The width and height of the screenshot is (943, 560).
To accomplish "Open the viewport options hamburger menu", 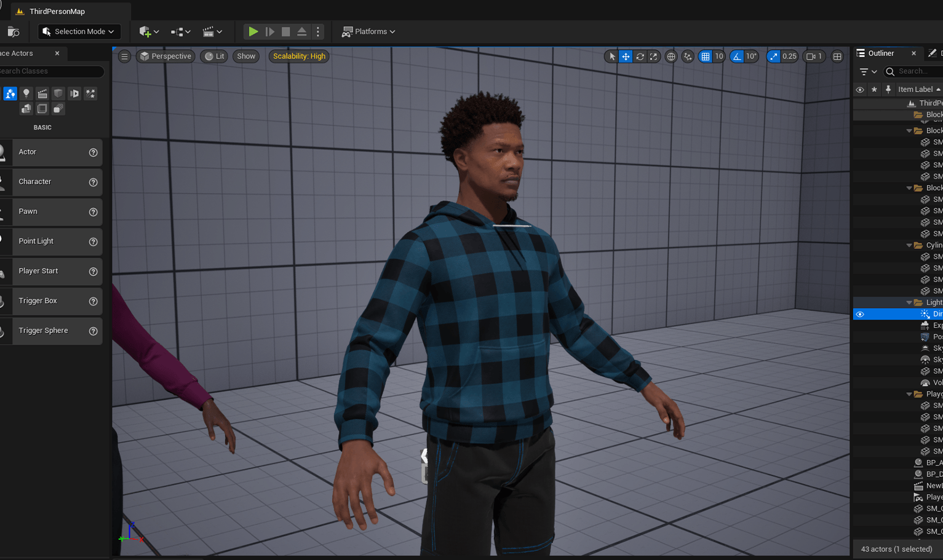I will coord(124,56).
